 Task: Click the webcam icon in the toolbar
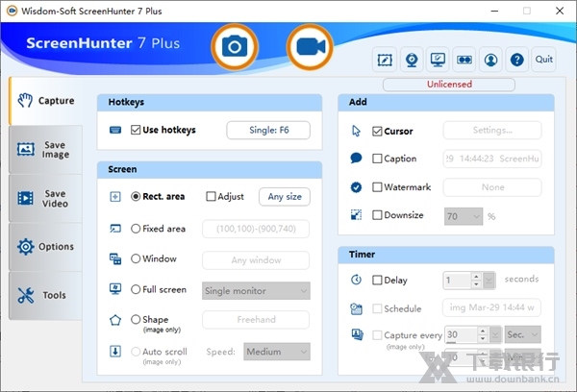click(x=412, y=59)
